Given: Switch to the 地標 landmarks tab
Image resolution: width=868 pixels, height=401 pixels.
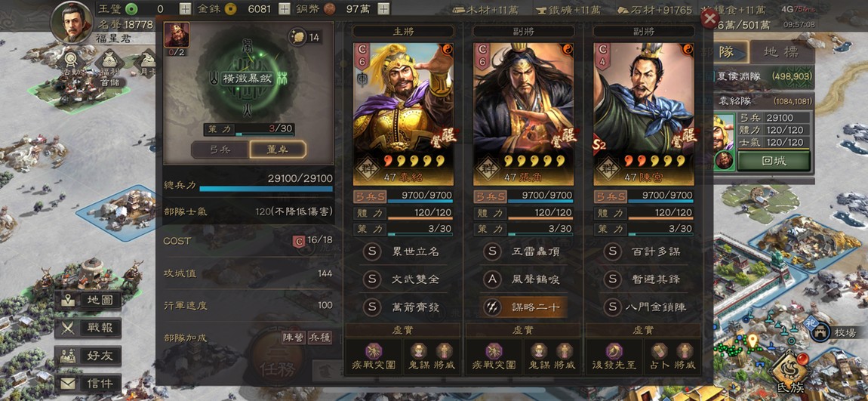Looking at the screenshot, I should pyautogui.click(x=782, y=52).
